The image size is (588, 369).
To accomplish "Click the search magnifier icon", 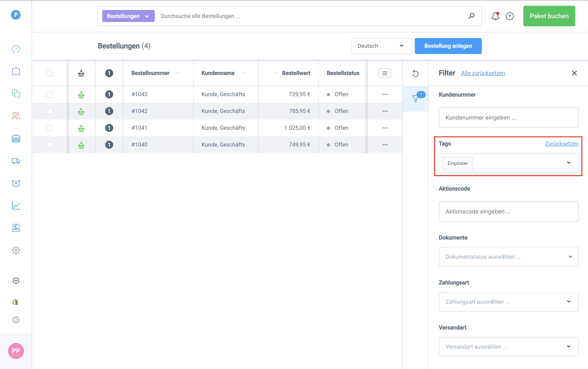I will (472, 16).
